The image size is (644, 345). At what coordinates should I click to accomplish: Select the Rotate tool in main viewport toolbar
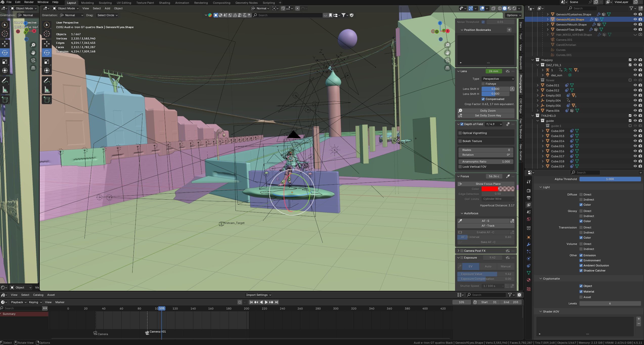coord(47,53)
